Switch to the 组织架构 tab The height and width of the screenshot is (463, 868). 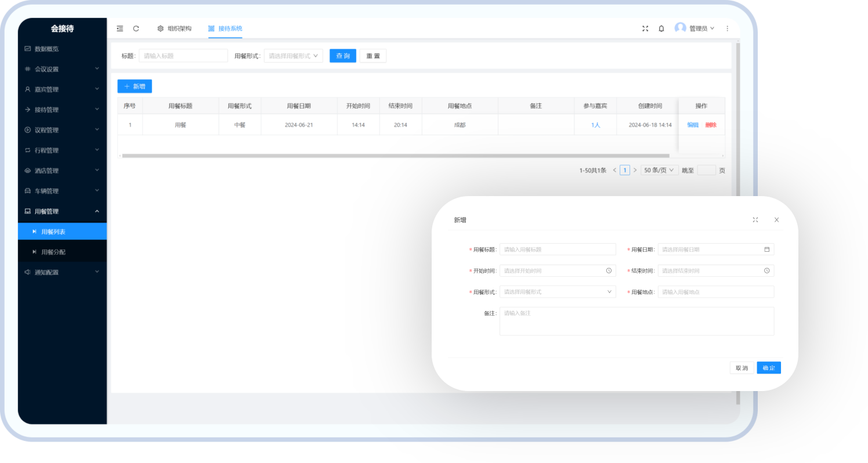(x=174, y=28)
